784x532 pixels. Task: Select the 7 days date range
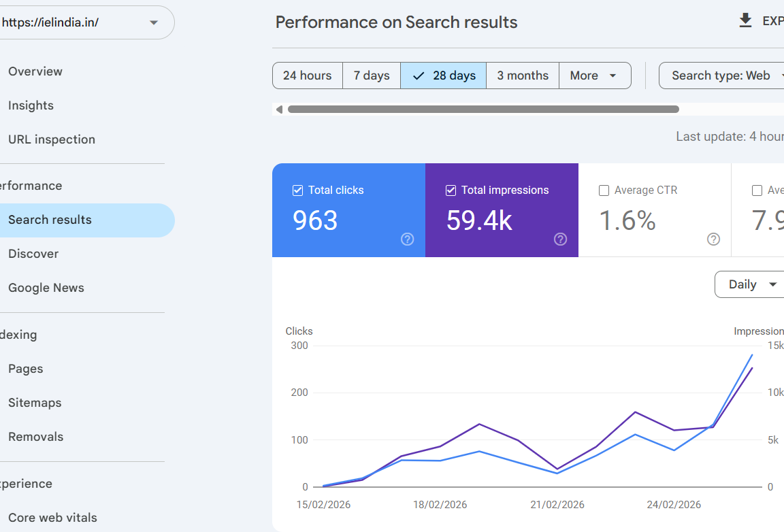[372, 76]
